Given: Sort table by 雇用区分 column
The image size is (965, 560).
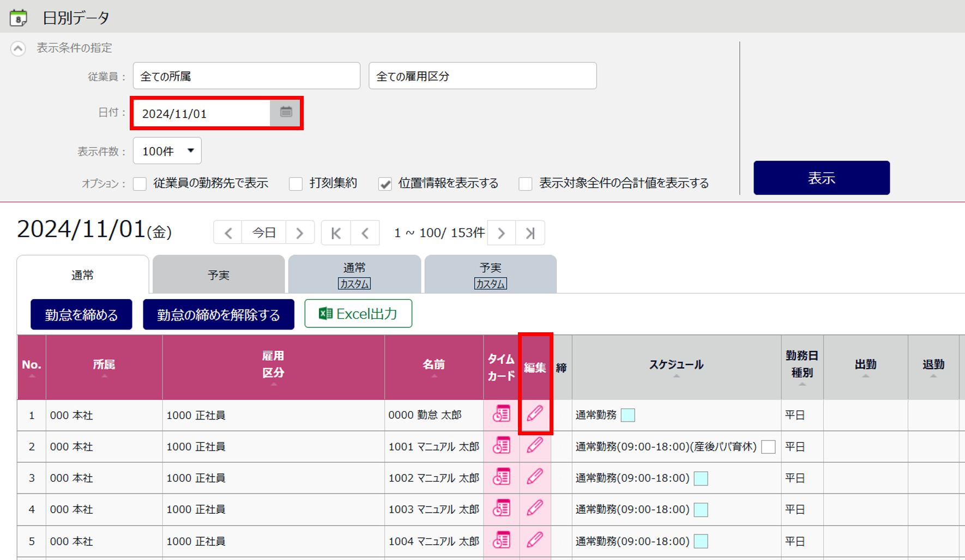Looking at the screenshot, I should coord(273,367).
